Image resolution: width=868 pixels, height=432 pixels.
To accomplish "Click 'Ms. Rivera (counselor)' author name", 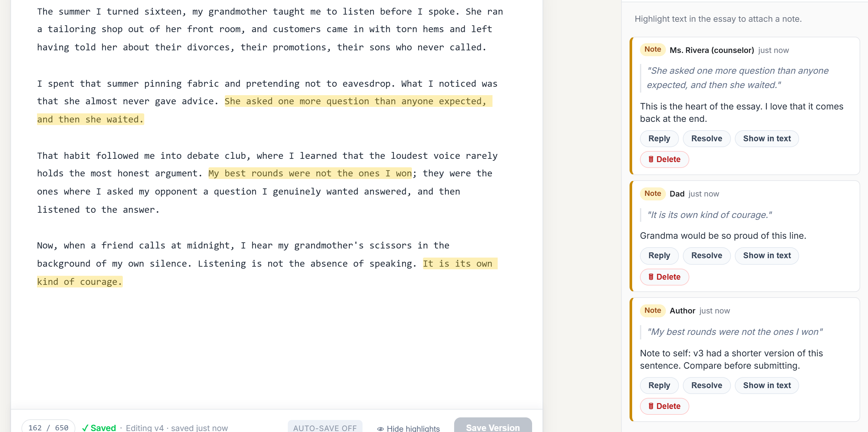I will tap(711, 50).
